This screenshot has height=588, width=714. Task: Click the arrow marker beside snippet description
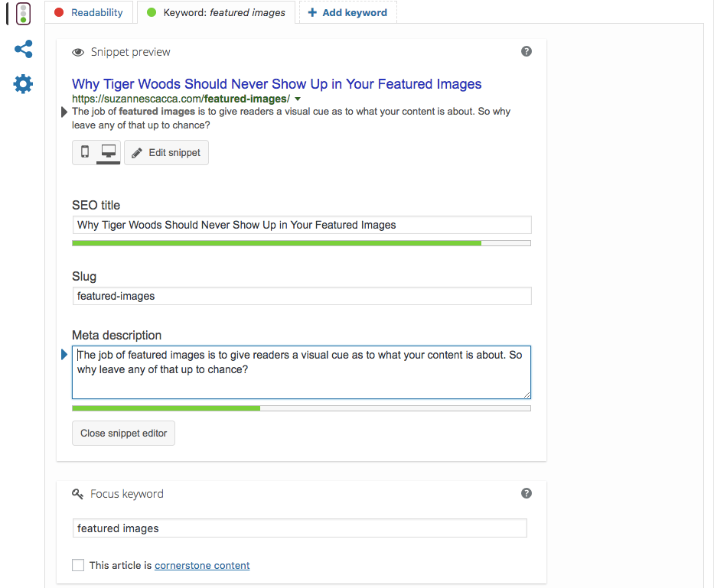[x=64, y=112]
